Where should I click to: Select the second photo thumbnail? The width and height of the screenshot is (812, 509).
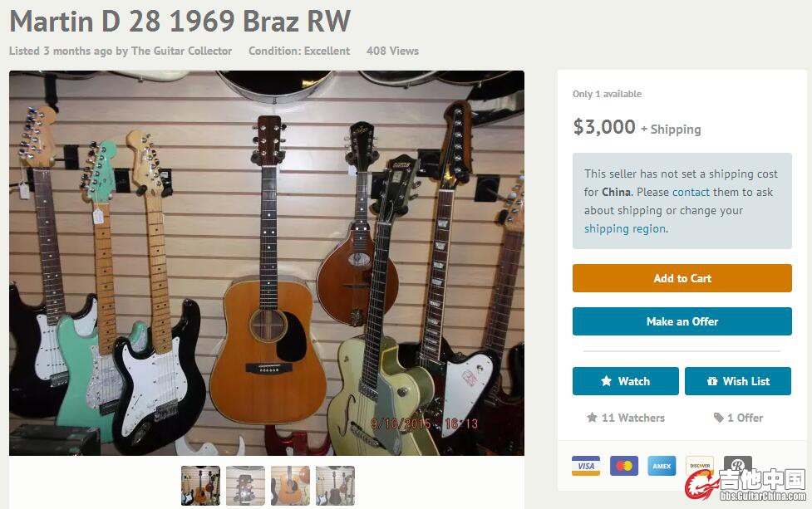tap(245, 486)
